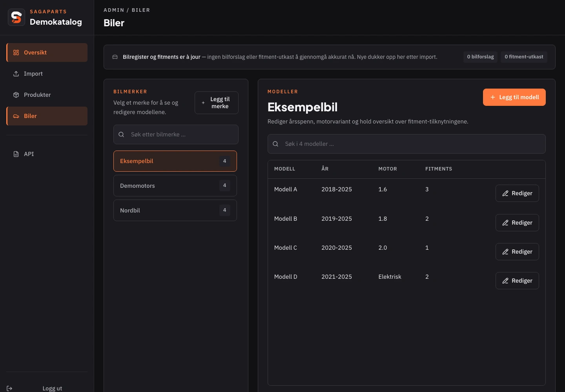This screenshot has width=565, height=392.
Task: Click the 0 bilforslag badge
Action: point(480,57)
